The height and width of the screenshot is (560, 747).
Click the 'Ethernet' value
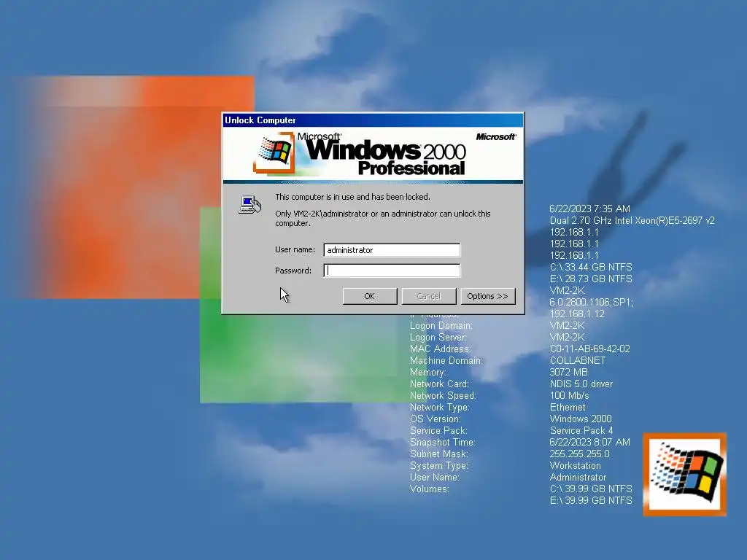tap(568, 407)
